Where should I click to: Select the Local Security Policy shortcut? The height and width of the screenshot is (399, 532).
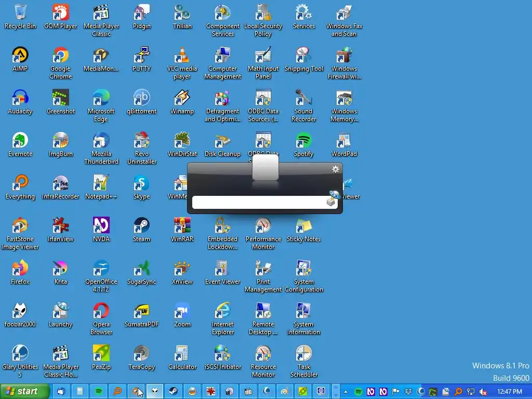[x=263, y=20]
